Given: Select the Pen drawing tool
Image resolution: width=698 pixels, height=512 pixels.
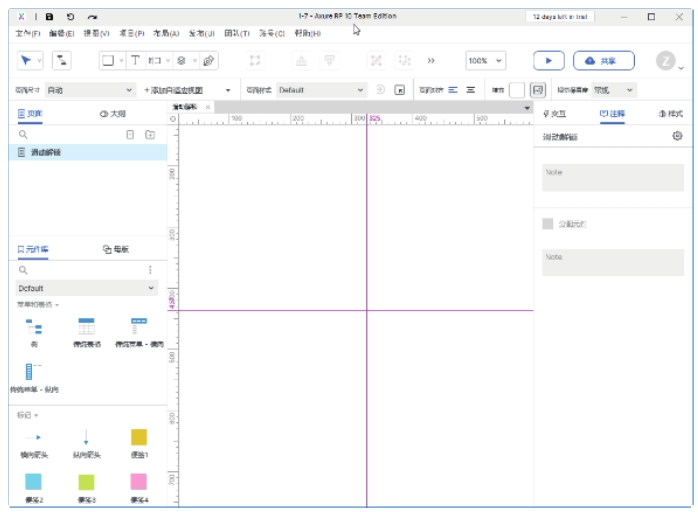Looking at the screenshot, I should (209, 61).
